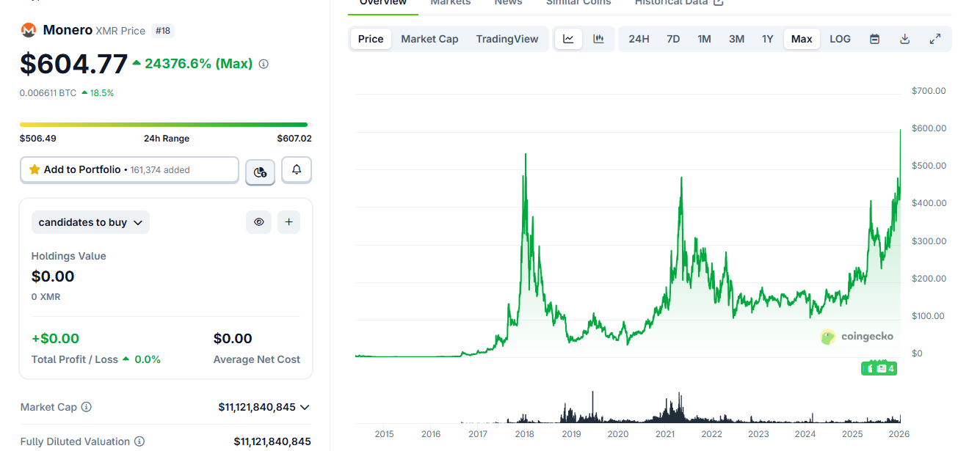Expand chart to fullscreen

[x=935, y=39]
